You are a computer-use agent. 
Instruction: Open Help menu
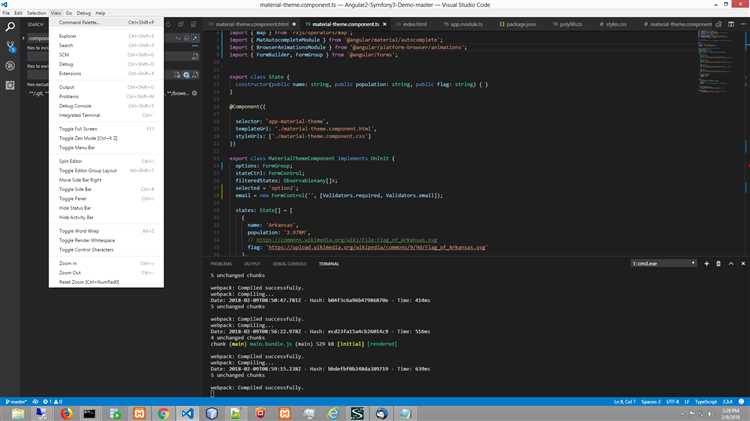click(x=100, y=13)
